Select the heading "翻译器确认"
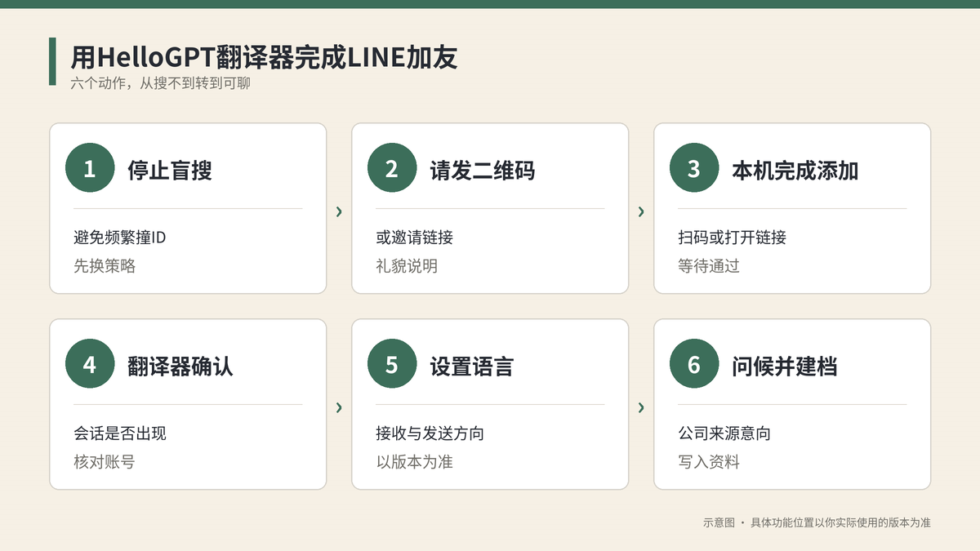Screen dimensions: 980x551 coord(180,366)
